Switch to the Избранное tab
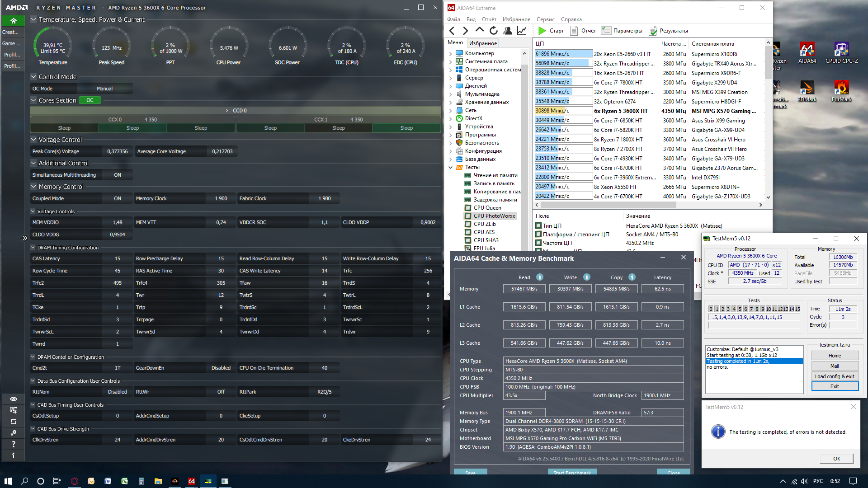The height and width of the screenshot is (488, 868). point(483,43)
